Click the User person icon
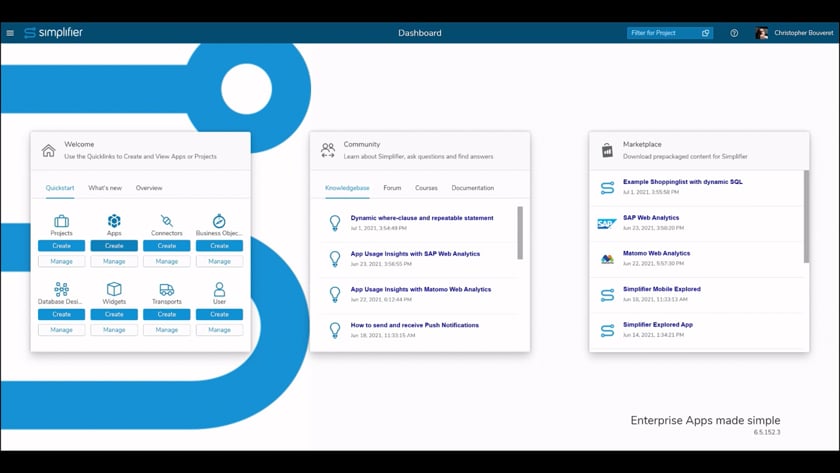 pos(219,289)
